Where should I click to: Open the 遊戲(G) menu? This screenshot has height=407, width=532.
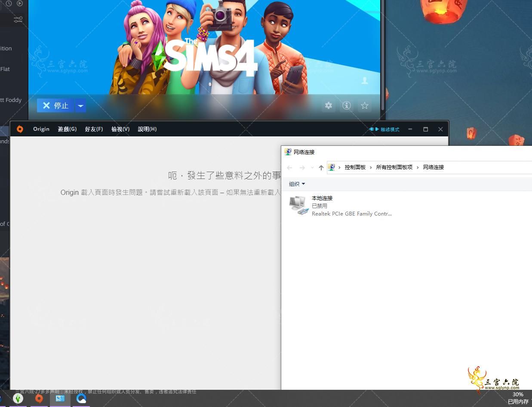coord(67,129)
